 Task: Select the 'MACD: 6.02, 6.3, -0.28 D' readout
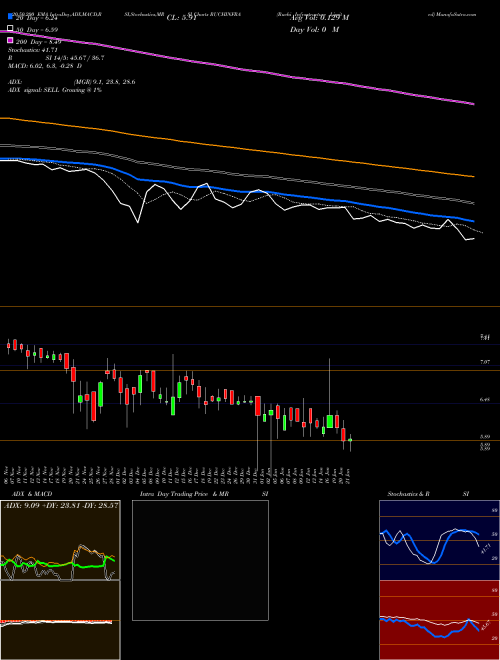point(45,67)
